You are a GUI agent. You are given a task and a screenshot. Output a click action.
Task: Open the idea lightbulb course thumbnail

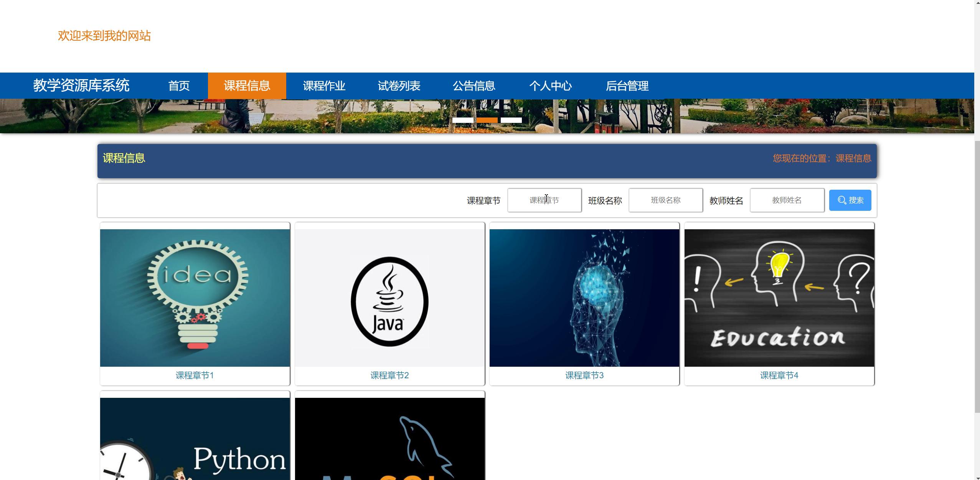[195, 298]
